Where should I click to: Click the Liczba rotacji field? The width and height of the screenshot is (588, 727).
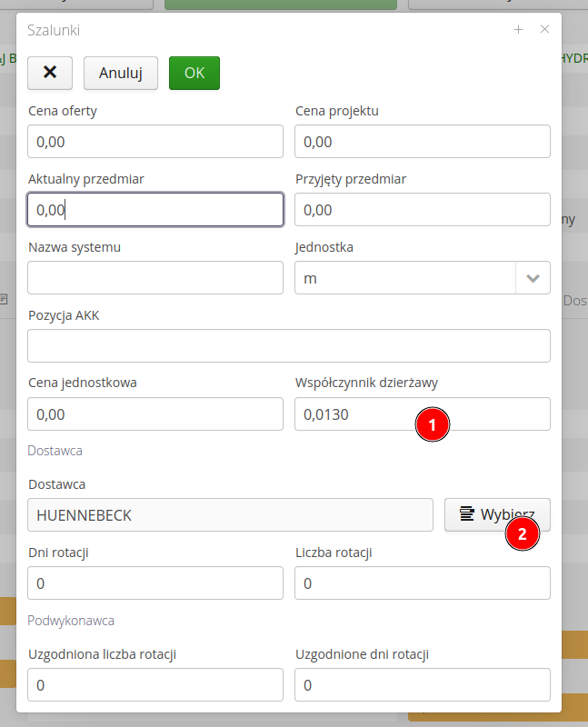pyautogui.click(x=423, y=583)
